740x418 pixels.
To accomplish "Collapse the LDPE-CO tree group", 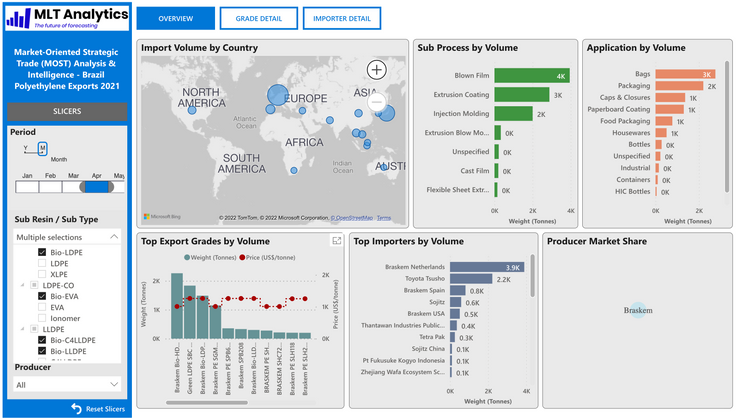I will (20, 285).
